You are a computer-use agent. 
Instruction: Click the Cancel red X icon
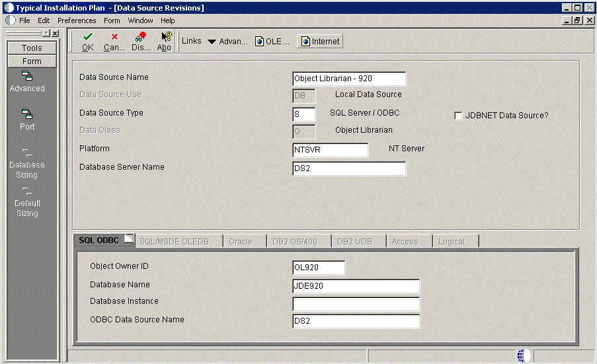tap(114, 36)
